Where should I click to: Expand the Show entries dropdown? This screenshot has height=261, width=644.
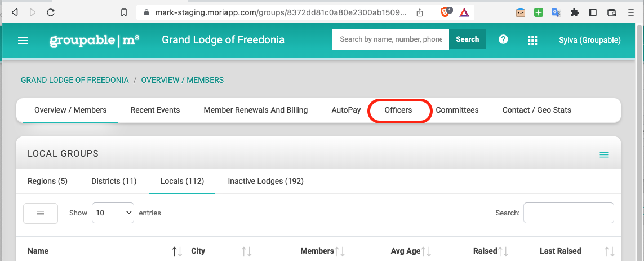click(113, 213)
